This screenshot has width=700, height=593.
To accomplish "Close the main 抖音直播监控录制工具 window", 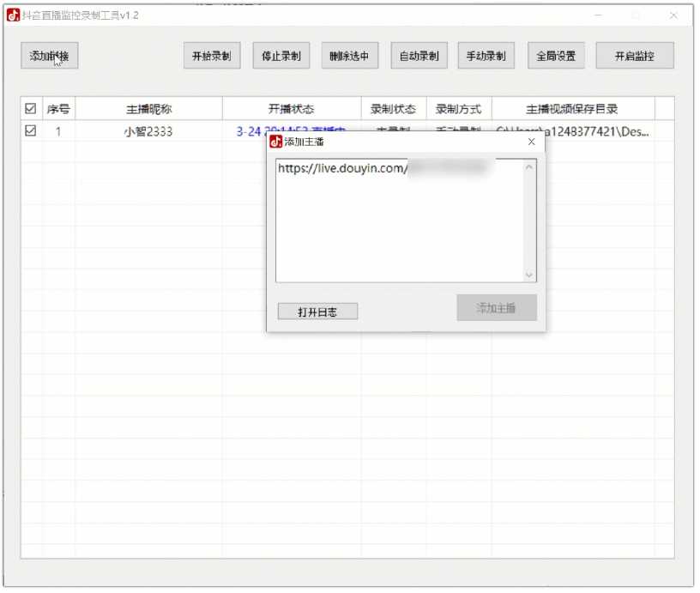I will pyautogui.click(x=673, y=15).
